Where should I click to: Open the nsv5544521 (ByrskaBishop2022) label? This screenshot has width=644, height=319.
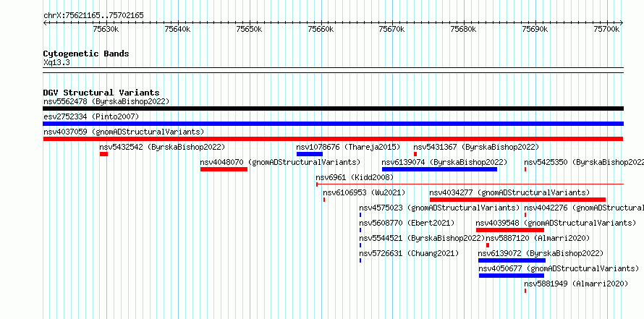click(422, 238)
